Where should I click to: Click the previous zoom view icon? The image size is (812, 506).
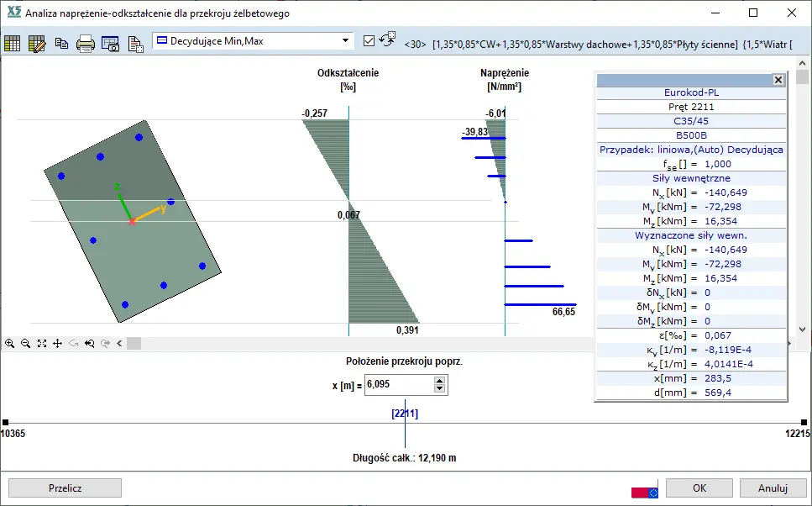pyautogui.click(x=89, y=343)
